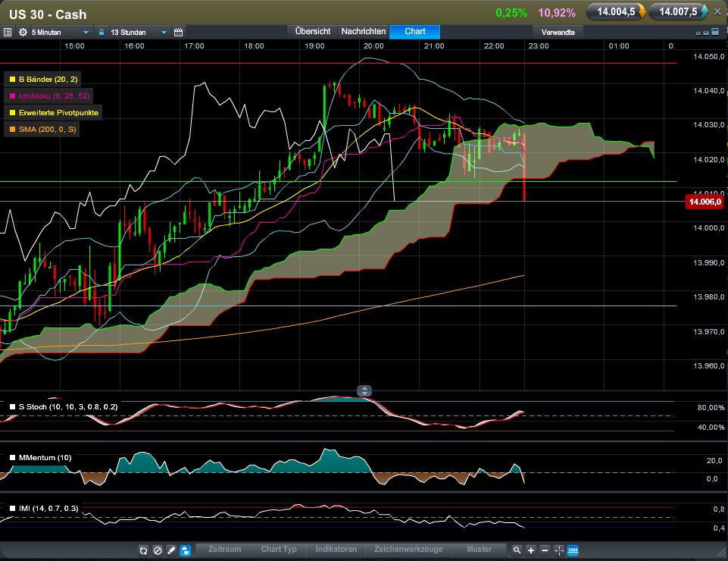728x561 pixels.
Task: Open the Verwandte tab
Action: click(x=558, y=32)
